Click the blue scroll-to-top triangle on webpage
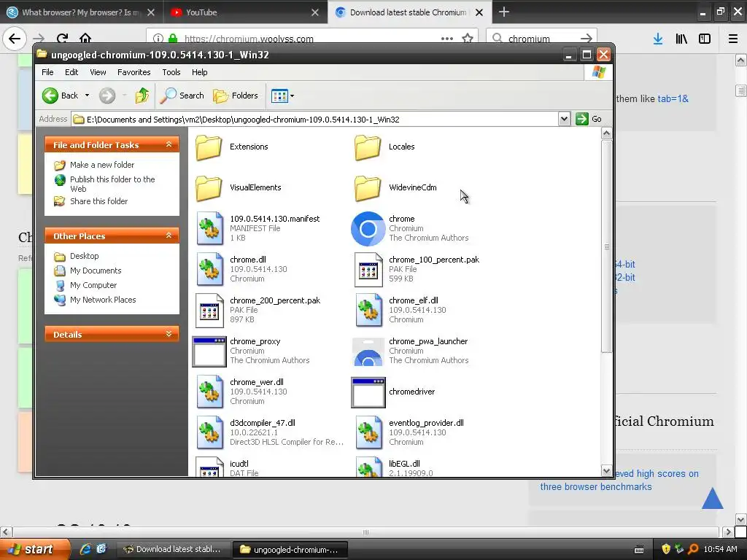747x560 pixels. tap(713, 498)
